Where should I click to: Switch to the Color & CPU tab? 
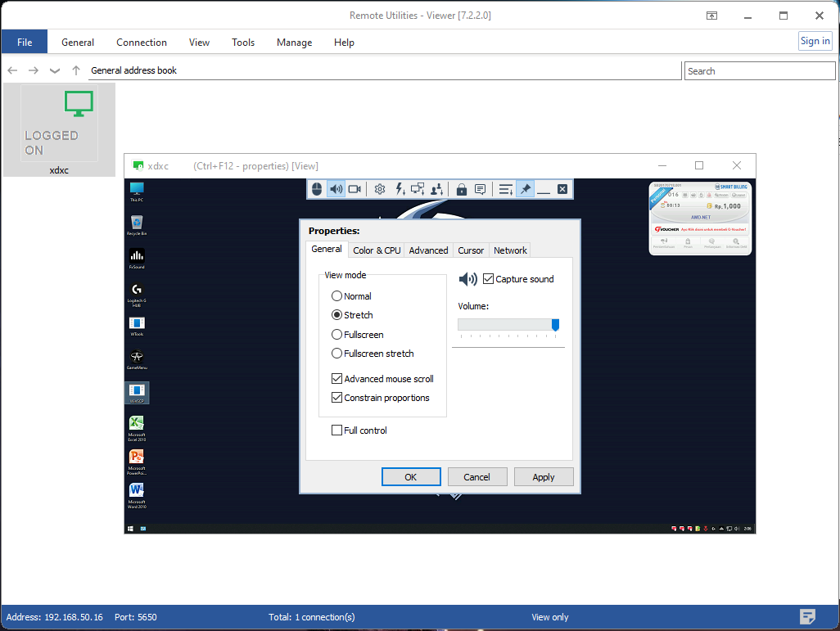point(377,250)
